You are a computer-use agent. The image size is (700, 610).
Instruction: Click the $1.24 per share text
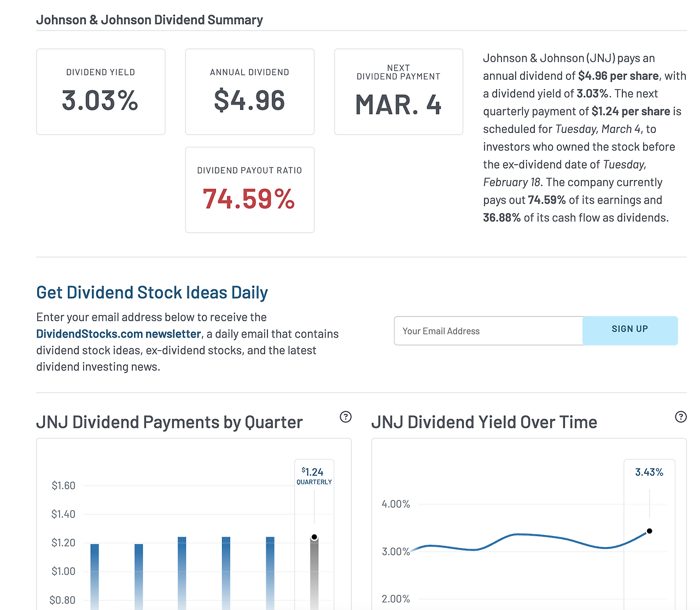[x=631, y=112]
